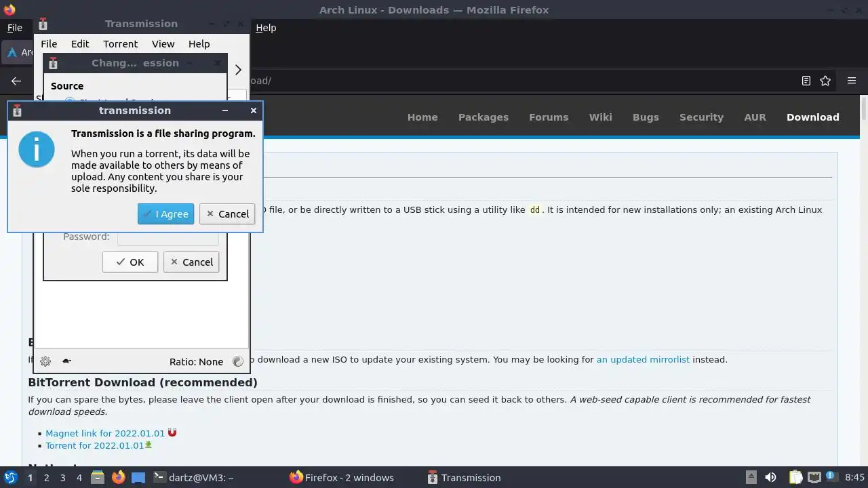
Task: Open Transmission View menu
Action: (163, 43)
